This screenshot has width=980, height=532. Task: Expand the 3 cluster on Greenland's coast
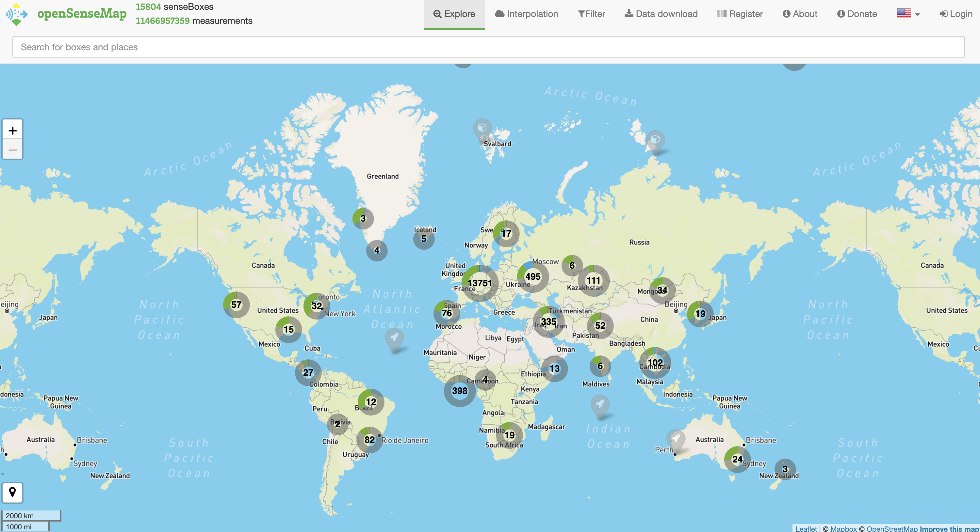coord(363,218)
